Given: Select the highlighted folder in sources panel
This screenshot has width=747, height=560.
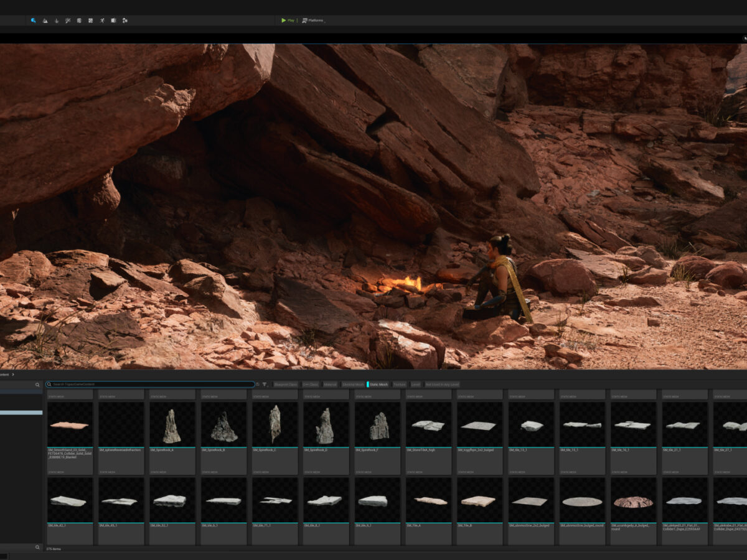Looking at the screenshot, I should [x=21, y=413].
